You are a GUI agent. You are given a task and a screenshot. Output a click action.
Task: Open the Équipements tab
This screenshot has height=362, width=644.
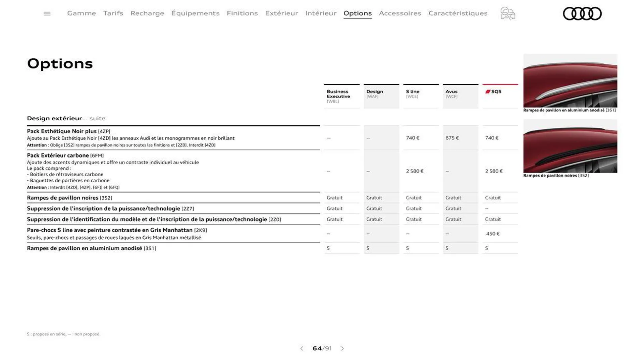[195, 13]
